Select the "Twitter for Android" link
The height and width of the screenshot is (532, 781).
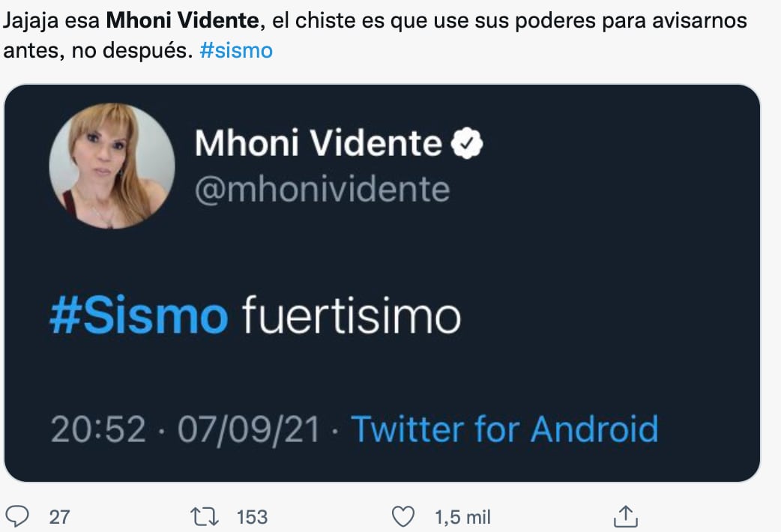504,429
